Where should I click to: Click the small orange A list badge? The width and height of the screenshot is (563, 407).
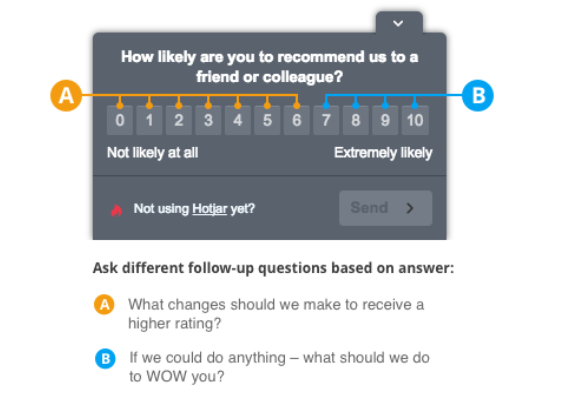pos(104,305)
